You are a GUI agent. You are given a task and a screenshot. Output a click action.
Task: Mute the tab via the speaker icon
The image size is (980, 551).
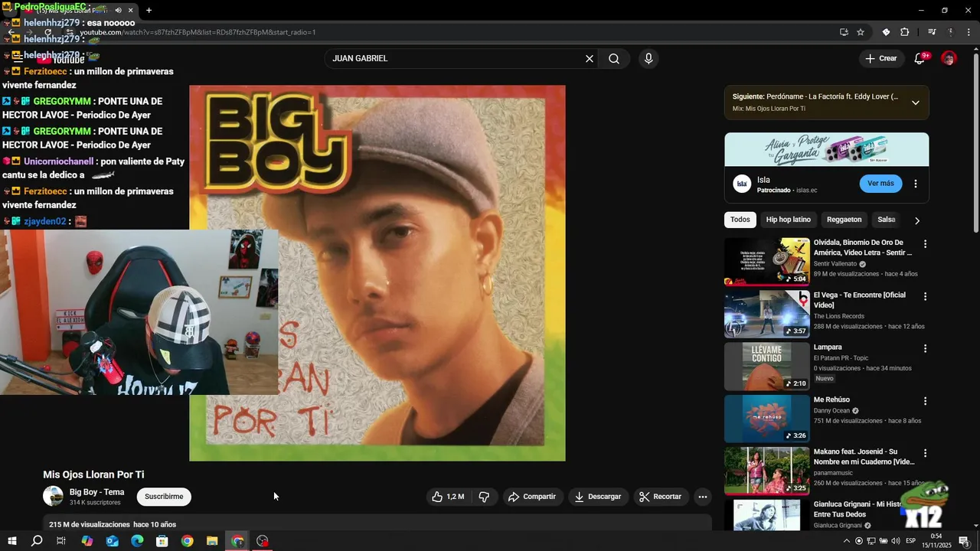coord(118,10)
